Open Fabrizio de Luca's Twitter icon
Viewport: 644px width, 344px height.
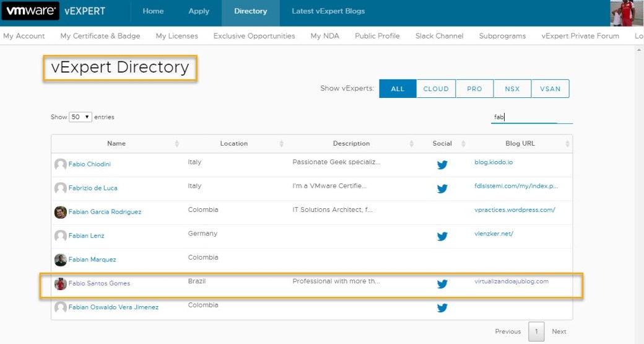click(x=442, y=188)
